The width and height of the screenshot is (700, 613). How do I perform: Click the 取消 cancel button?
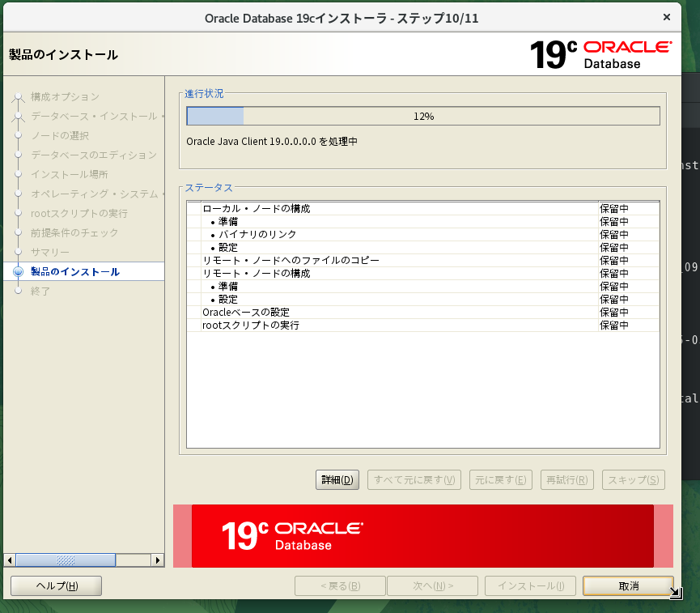[x=628, y=585]
